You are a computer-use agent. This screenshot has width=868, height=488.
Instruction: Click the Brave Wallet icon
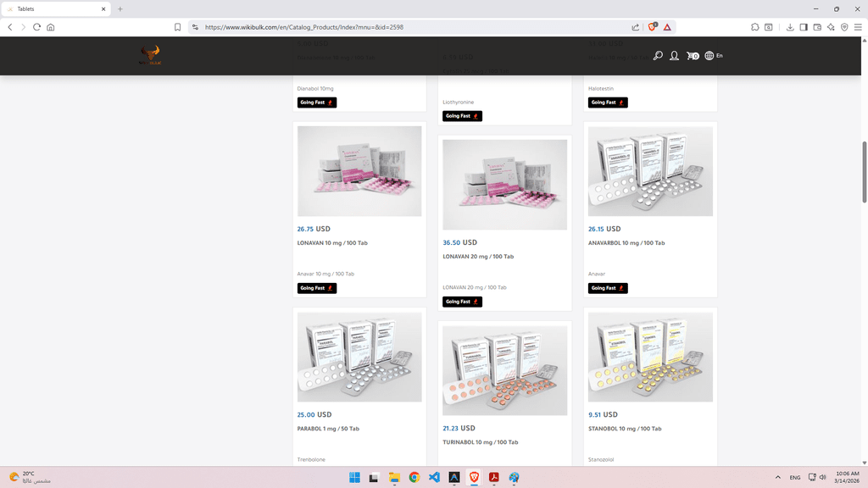[x=817, y=27]
